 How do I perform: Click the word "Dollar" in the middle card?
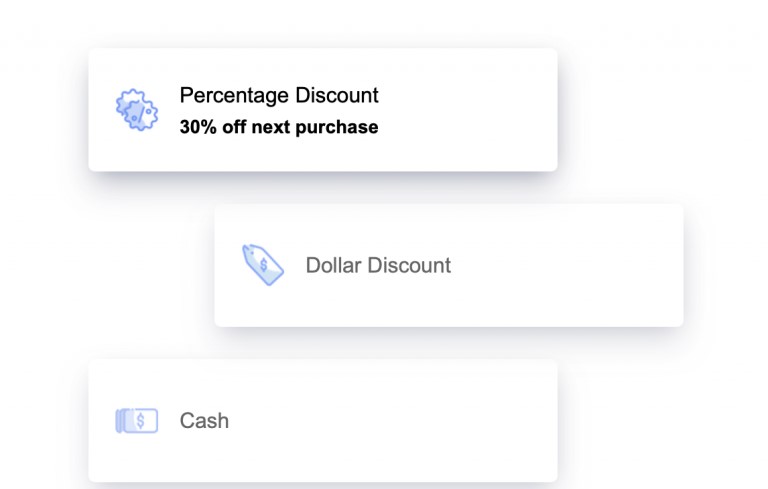pos(334,265)
